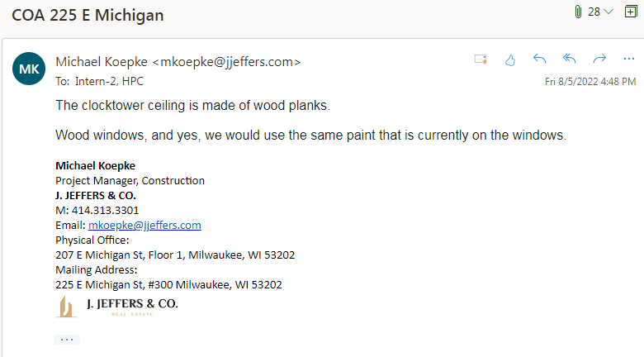Forward this email using the arrow icon
This screenshot has width=644, height=357.
coord(599,59)
